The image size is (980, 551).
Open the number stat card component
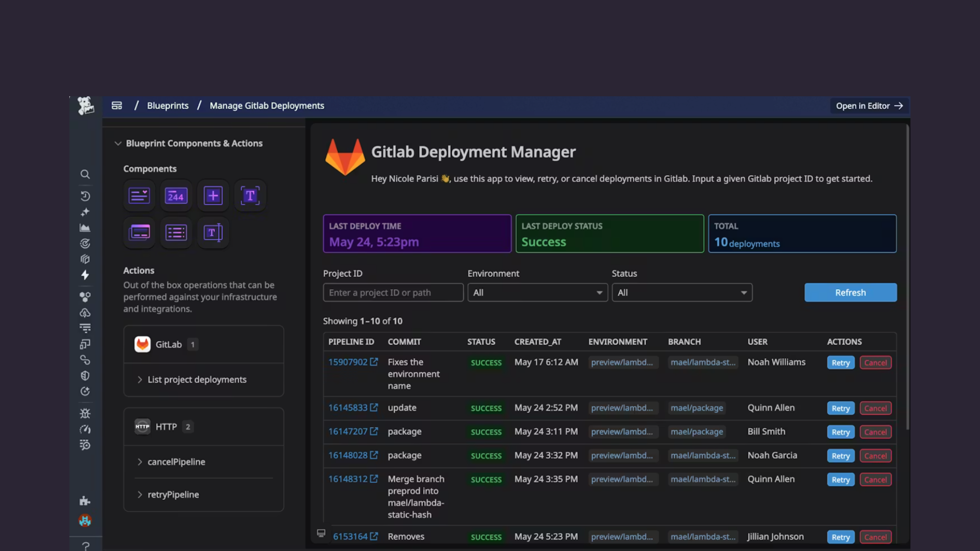tap(176, 195)
